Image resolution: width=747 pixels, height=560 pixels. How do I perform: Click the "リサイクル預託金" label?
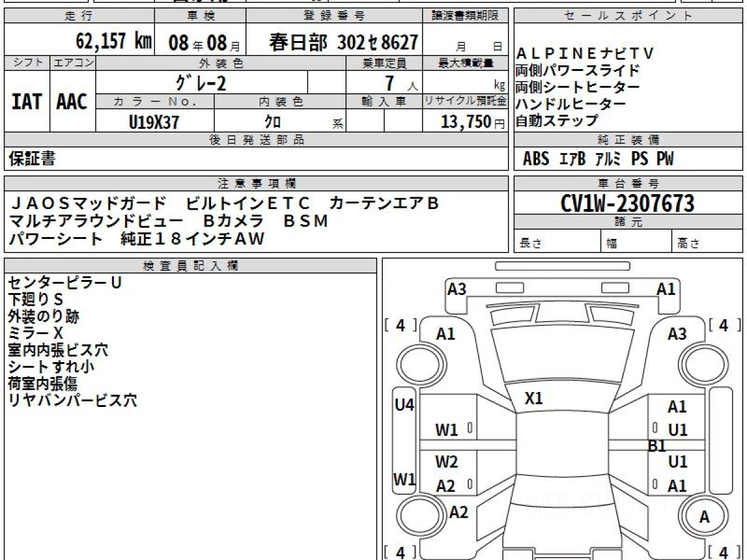[x=466, y=101]
